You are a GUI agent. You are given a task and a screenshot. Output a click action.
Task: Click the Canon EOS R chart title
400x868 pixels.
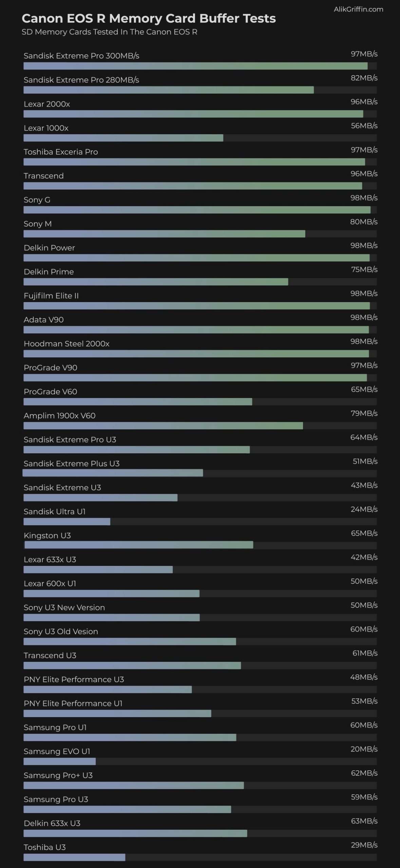tap(149, 18)
